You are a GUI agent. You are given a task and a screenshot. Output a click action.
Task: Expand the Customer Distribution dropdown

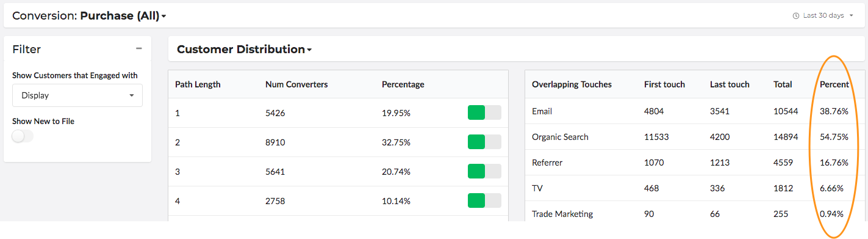[x=244, y=50]
